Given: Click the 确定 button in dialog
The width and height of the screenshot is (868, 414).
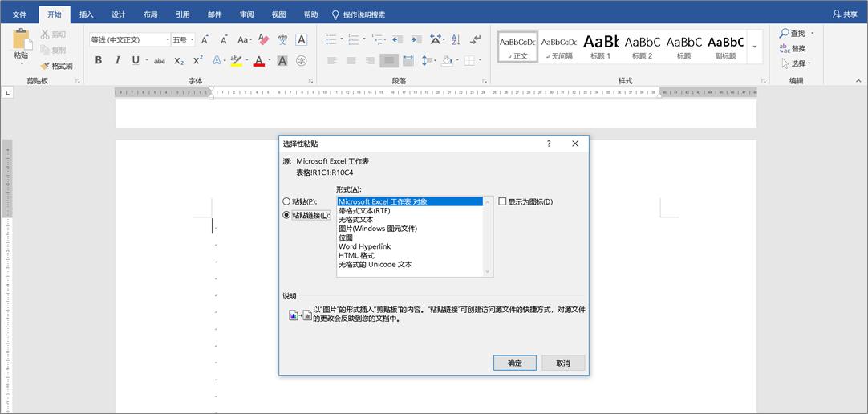Looking at the screenshot, I should pos(514,363).
